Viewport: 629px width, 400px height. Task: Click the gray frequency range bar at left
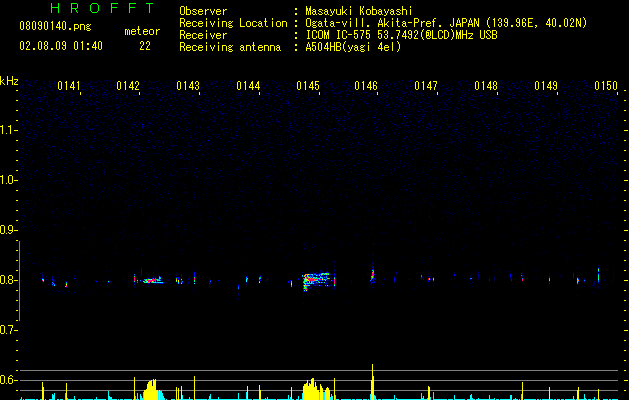click(20, 280)
